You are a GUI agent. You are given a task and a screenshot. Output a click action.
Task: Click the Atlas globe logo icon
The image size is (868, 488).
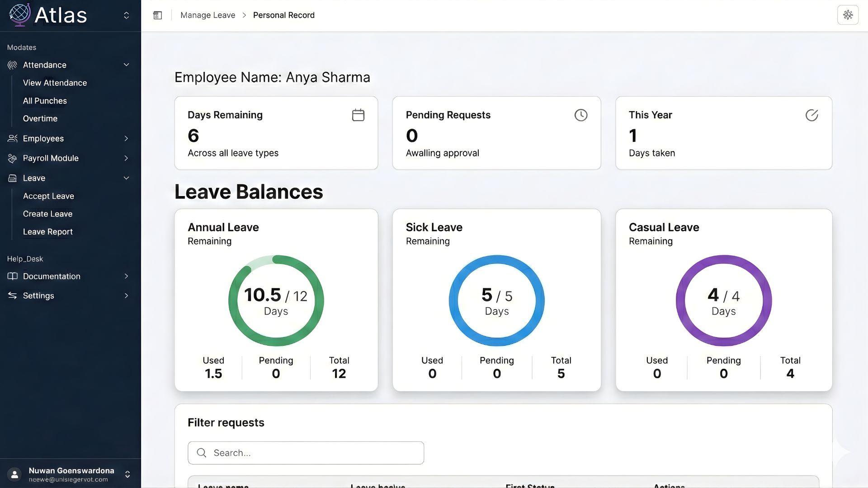(x=19, y=14)
